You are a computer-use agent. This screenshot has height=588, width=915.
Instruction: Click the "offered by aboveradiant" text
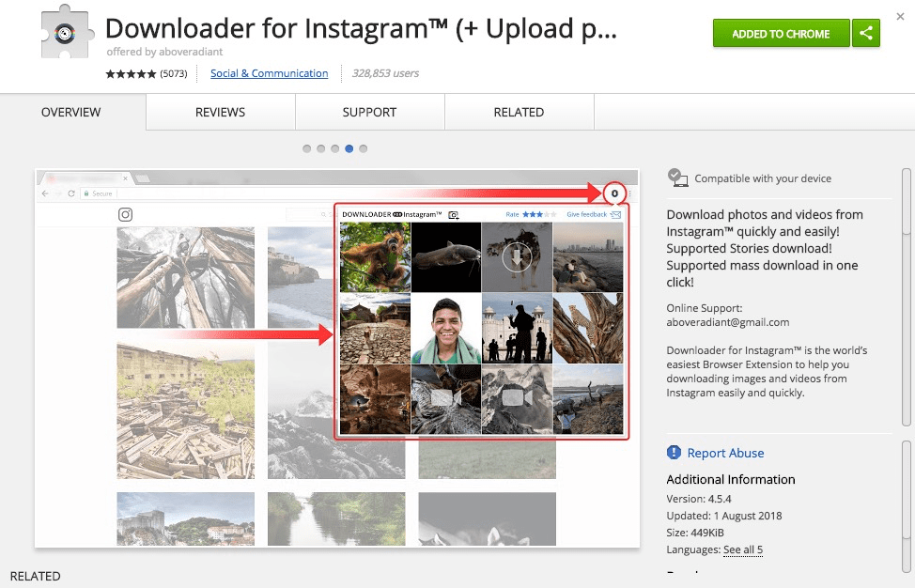(x=164, y=52)
